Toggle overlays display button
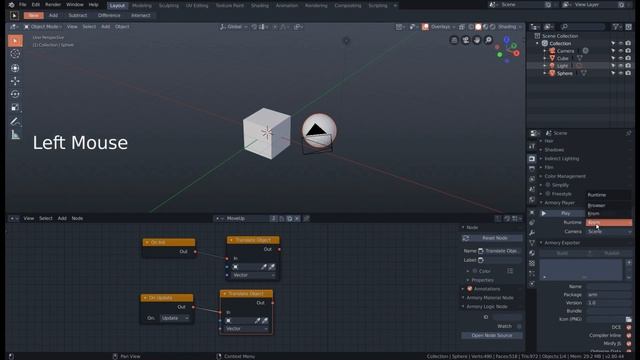 (425, 27)
